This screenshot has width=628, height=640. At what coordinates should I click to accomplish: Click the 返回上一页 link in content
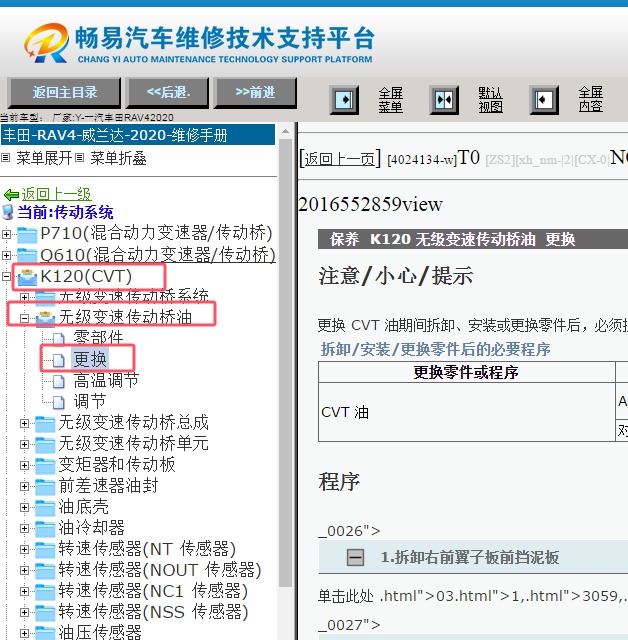340,159
